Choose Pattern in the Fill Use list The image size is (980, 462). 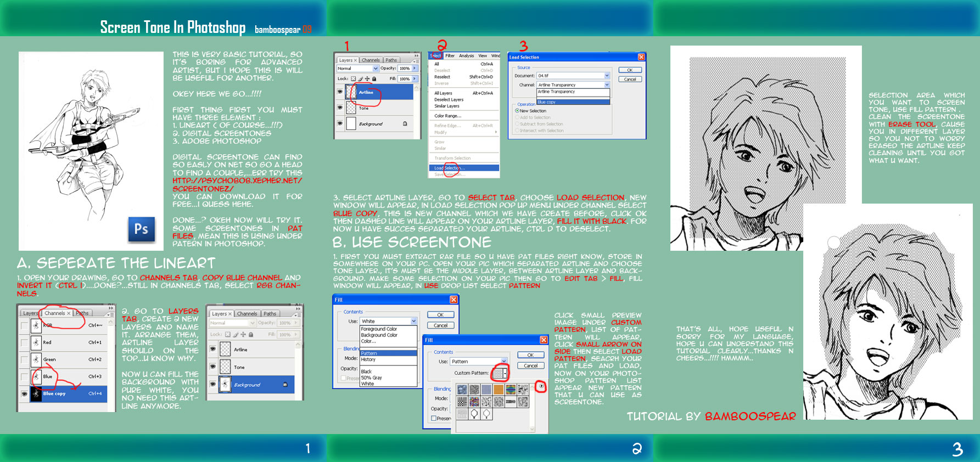(x=388, y=353)
